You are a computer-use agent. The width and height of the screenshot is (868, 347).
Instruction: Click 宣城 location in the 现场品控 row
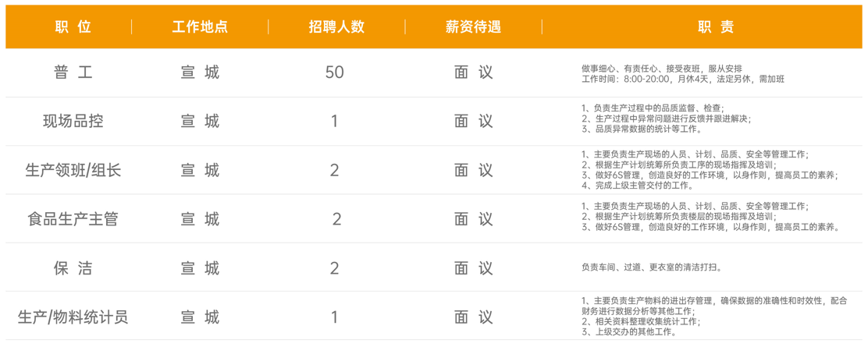click(200, 121)
